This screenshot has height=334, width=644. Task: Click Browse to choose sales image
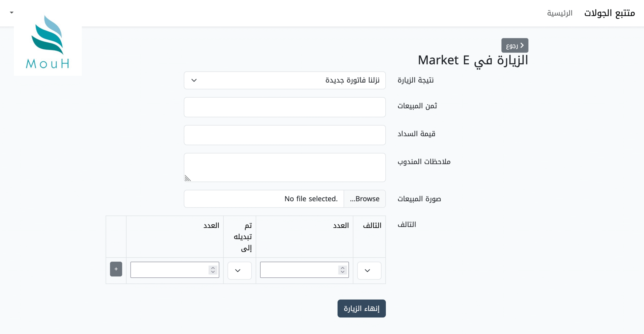[x=365, y=199]
